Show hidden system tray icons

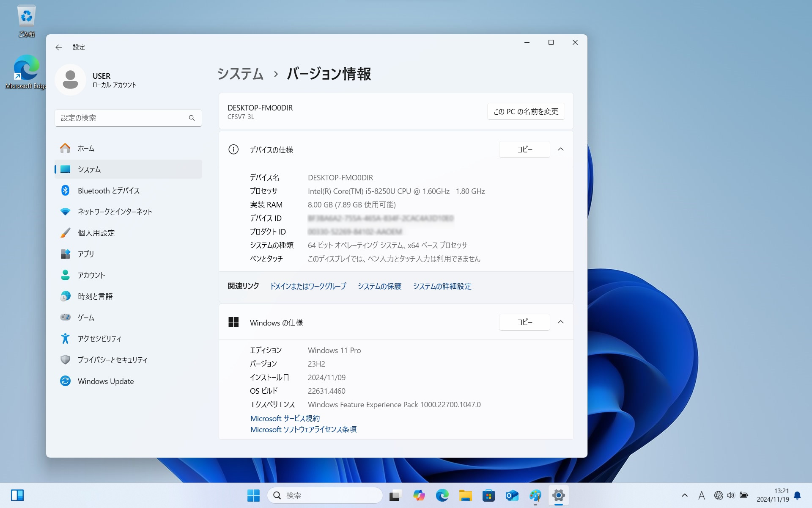click(x=685, y=495)
